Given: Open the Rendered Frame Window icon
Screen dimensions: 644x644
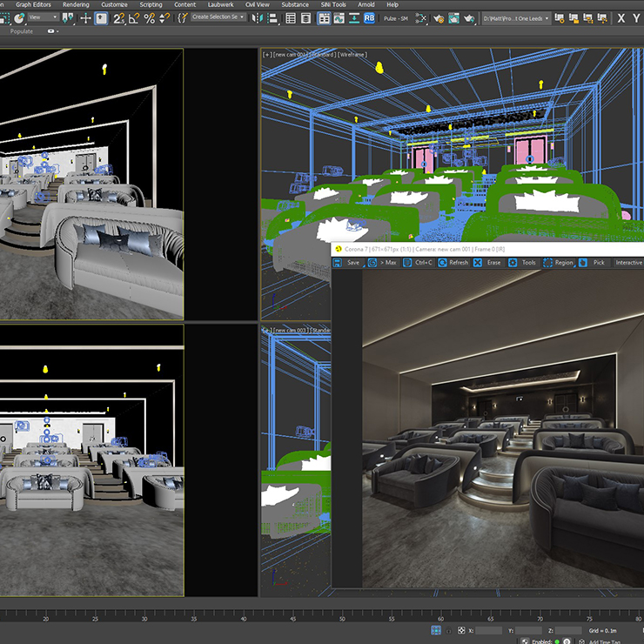Looking at the screenshot, I should 453,18.
